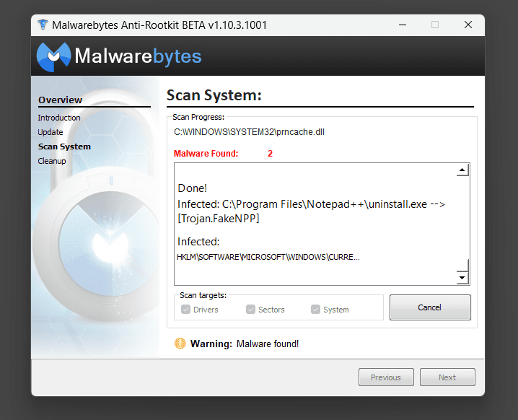Toggle the Drivers scan target checkbox

[x=185, y=310]
